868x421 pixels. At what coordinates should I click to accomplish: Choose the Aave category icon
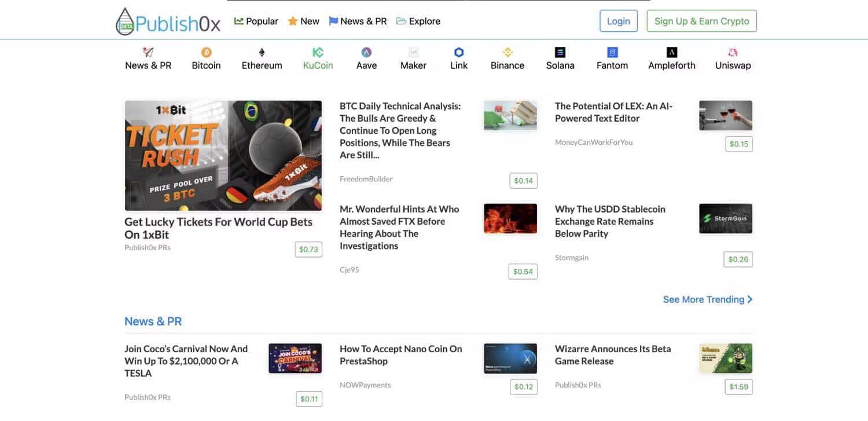366,53
